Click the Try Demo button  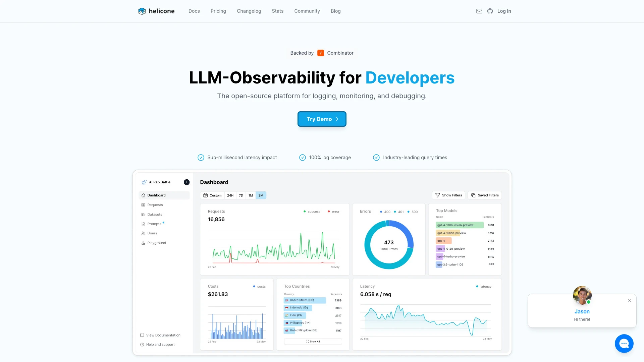tap(322, 119)
